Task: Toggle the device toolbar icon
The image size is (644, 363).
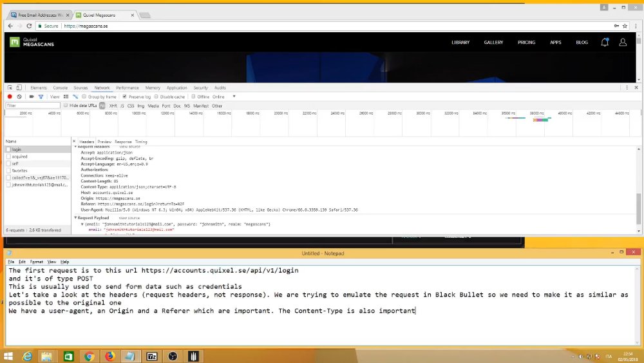Action: pos(19,88)
